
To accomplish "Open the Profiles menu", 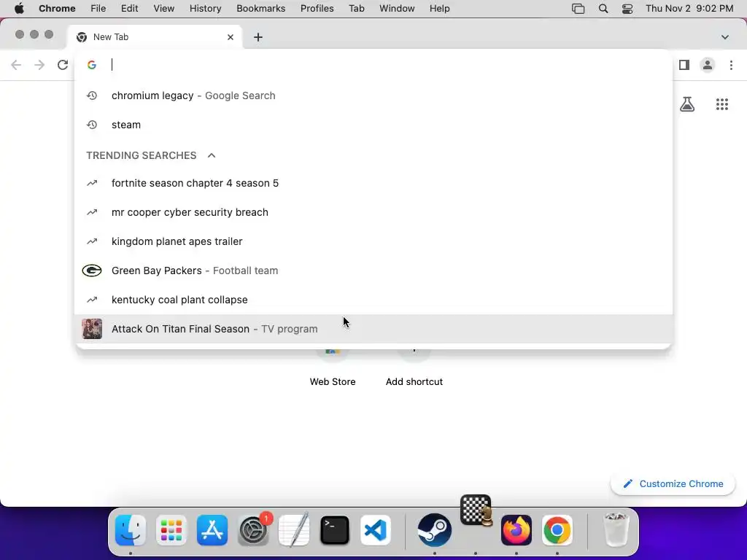I will pyautogui.click(x=317, y=9).
